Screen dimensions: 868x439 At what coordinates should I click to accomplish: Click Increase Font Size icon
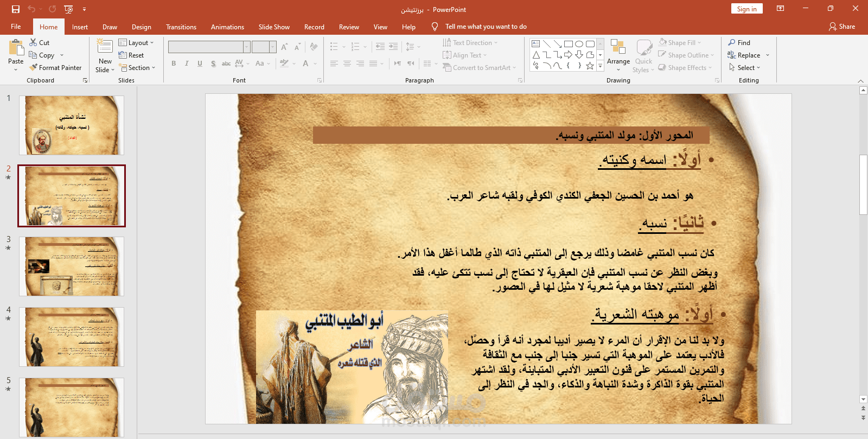284,47
